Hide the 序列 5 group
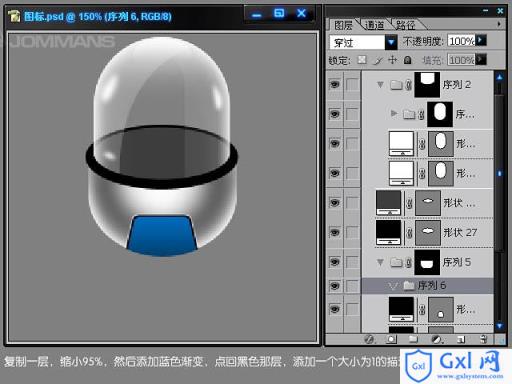Screen dimensions: 512x384 (335, 262)
